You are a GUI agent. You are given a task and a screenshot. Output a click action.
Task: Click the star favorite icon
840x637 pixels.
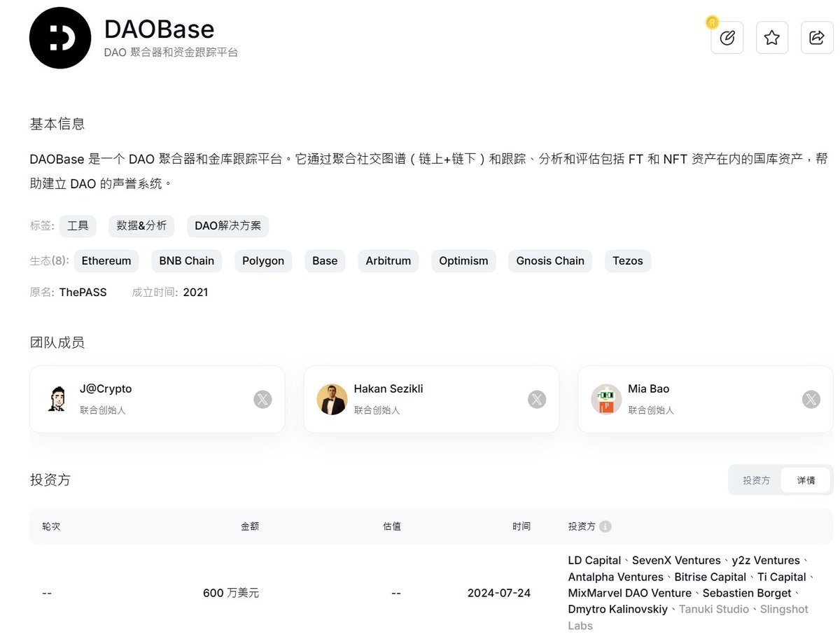(772, 38)
